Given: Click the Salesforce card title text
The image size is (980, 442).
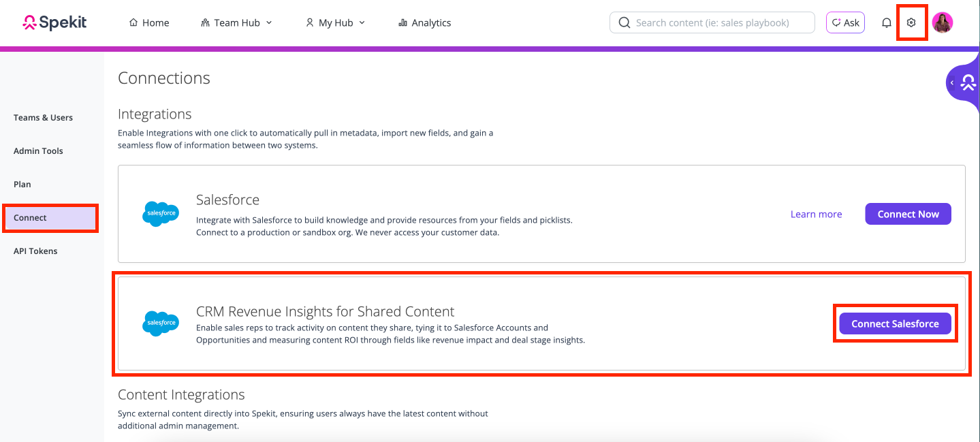Looking at the screenshot, I should pyautogui.click(x=227, y=200).
